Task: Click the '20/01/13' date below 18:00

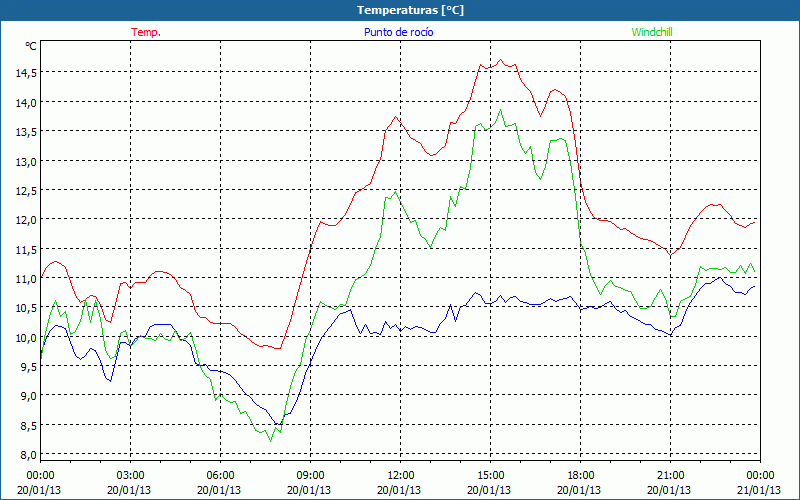Action: point(579,490)
